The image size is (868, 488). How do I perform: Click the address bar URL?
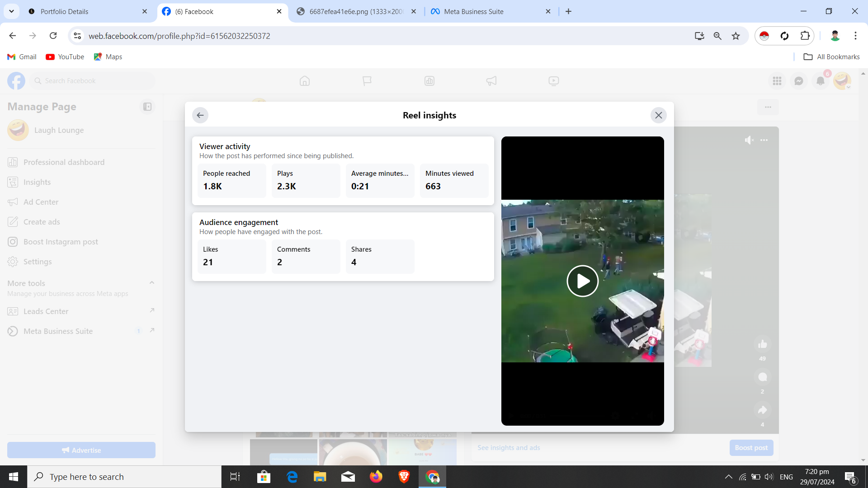179,36
